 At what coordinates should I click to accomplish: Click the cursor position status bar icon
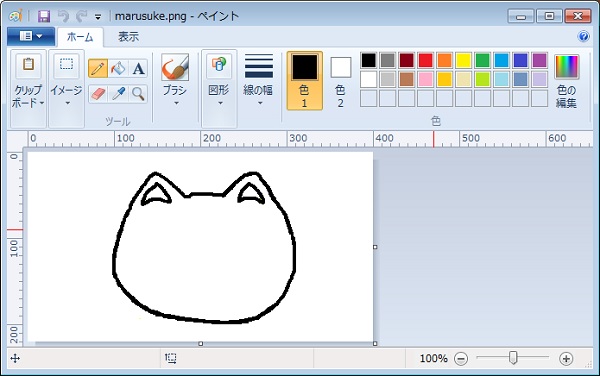pos(15,358)
